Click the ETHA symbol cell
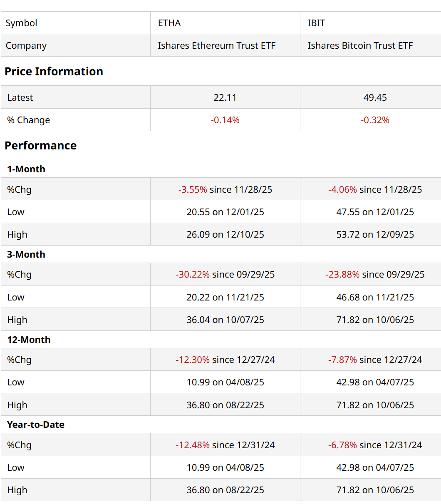Viewport: 441px width, 504px height. pos(169,23)
